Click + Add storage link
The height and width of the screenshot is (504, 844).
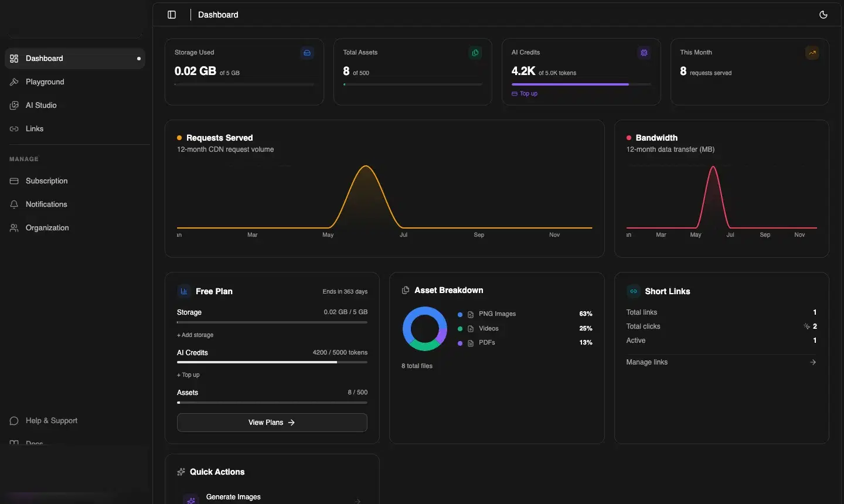click(x=195, y=335)
